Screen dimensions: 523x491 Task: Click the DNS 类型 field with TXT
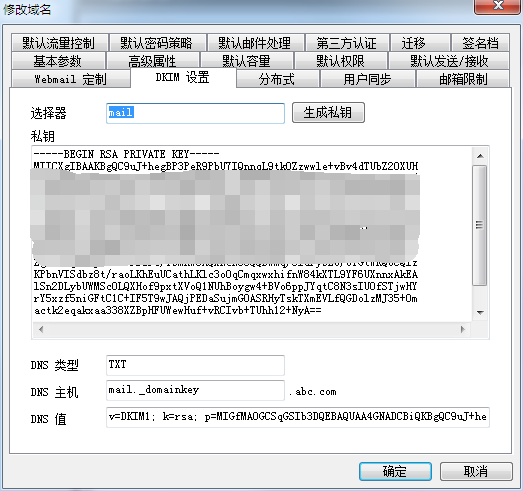[x=195, y=365]
